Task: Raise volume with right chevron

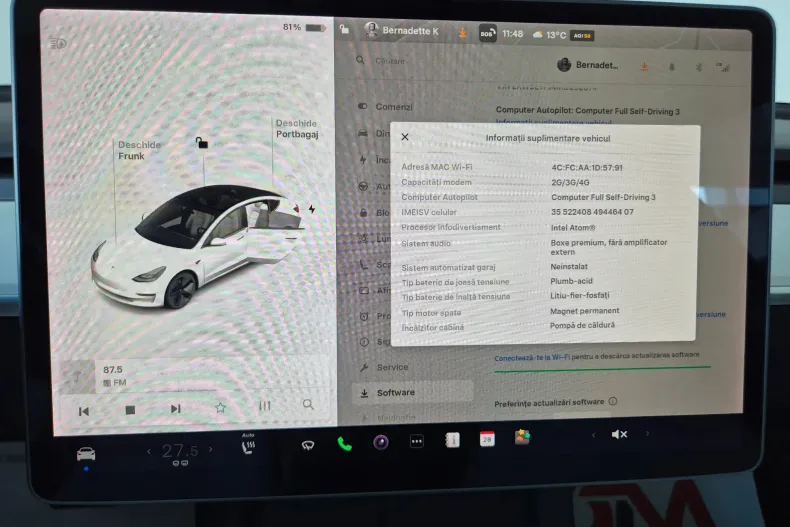Action: pyautogui.click(x=647, y=433)
